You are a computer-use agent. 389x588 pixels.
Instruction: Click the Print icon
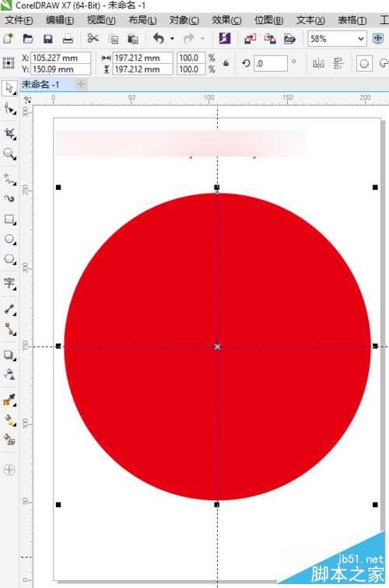(x=68, y=39)
